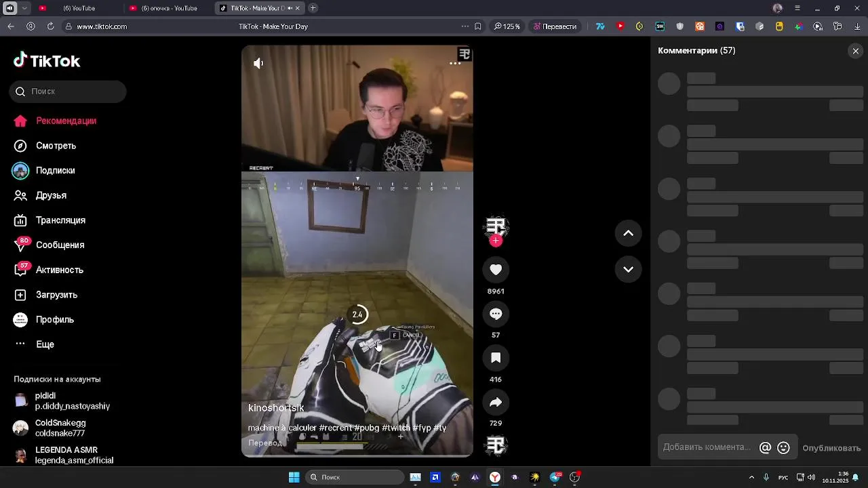Click #pubg hashtag in caption
This screenshot has width=868, height=488.
tap(366, 428)
